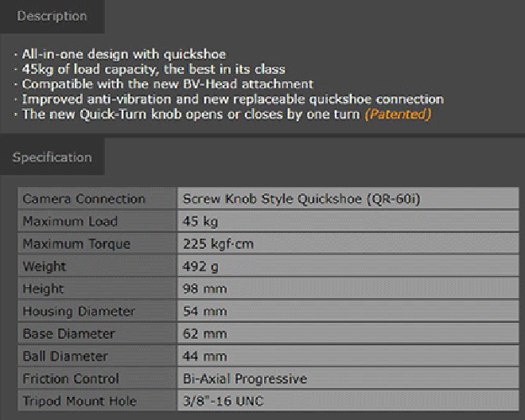
Task: Click the BV-Head attachment compatibility line
Action: (x=167, y=84)
